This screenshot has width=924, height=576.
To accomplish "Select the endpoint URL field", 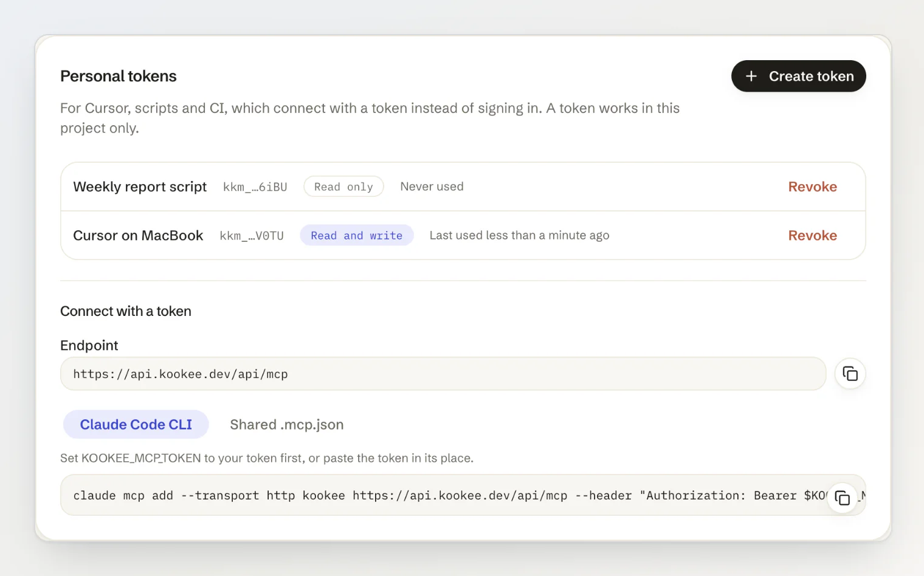I will click(x=443, y=374).
